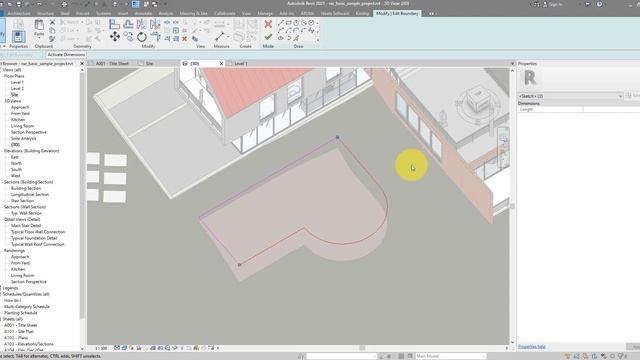This screenshot has height=360, width=640.
Task: Toggle Visual Style in view control bar
Action: point(124,348)
